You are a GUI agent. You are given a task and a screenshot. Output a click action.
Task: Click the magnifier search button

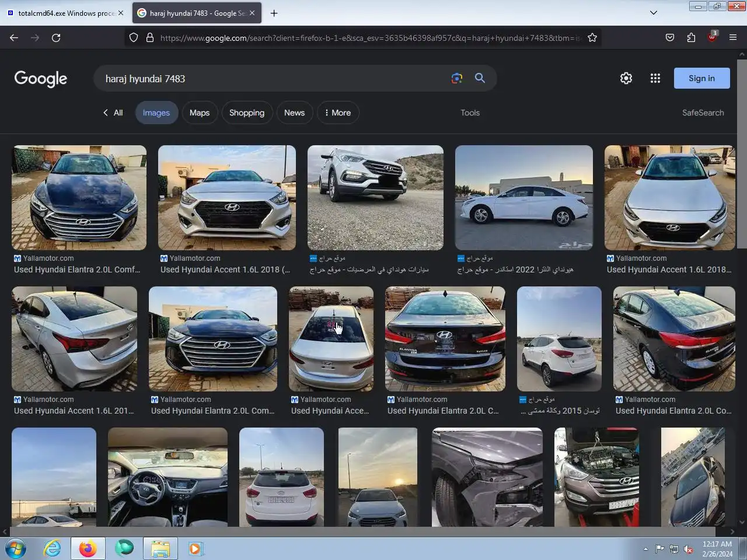click(x=480, y=78)
